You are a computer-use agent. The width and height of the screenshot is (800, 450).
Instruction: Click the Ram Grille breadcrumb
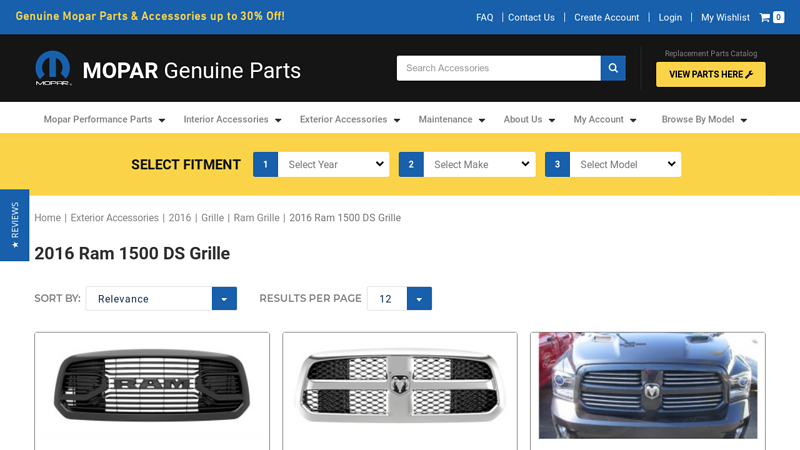tap(256, 218)
